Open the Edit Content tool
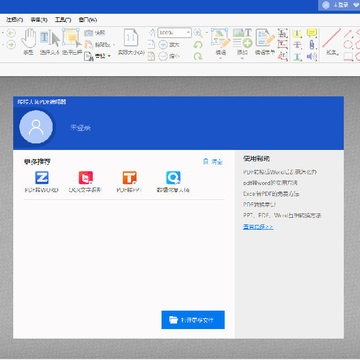This screenshot has height=360, width=360. (x=221, y=42)
